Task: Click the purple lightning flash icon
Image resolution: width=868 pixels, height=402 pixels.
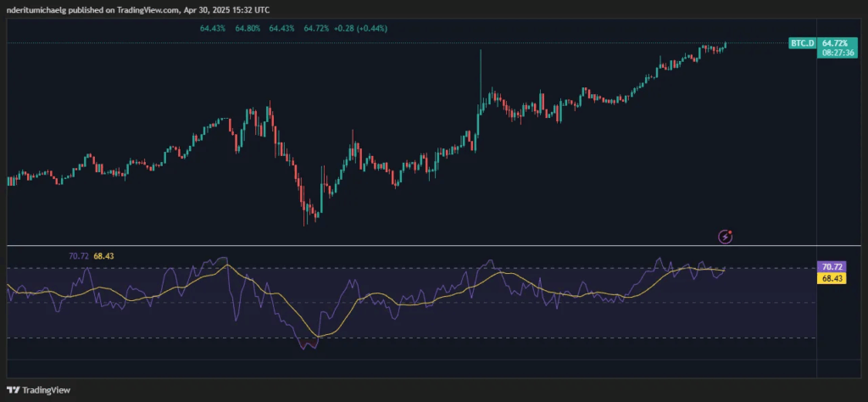Action: point(726,237)
